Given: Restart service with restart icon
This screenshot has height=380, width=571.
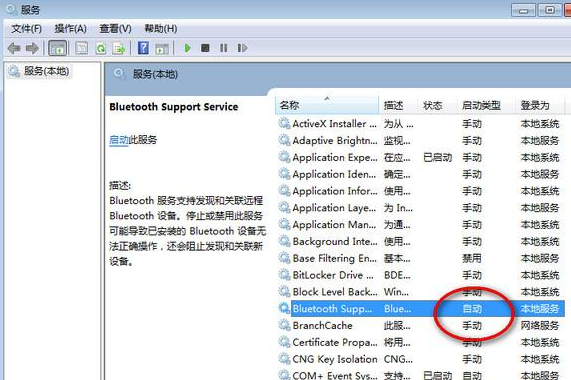Looking at the screenshot, I should coord(242,48).
